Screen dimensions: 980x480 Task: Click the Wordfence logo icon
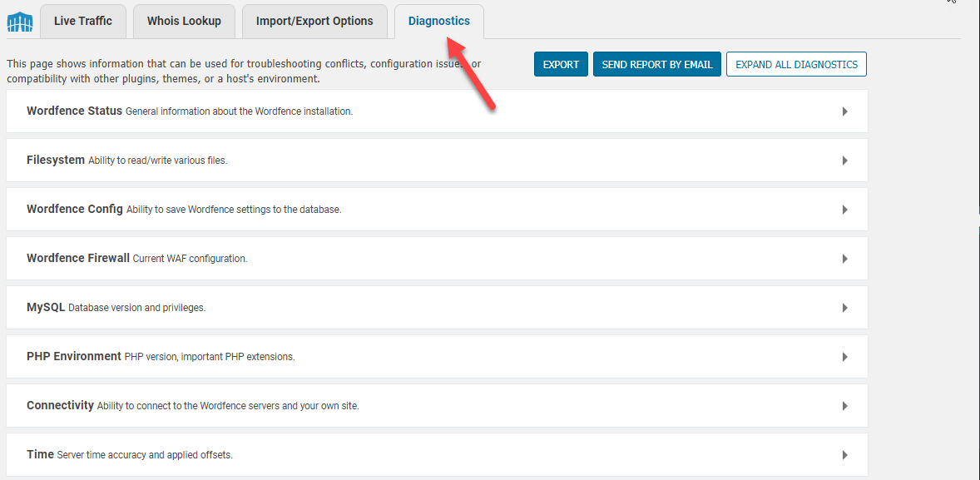click(19, 22)
